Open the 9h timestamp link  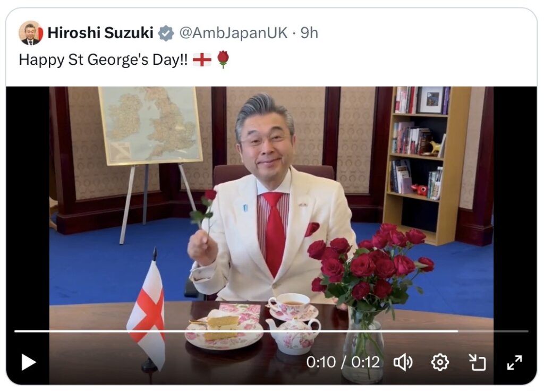pos(309,33)
